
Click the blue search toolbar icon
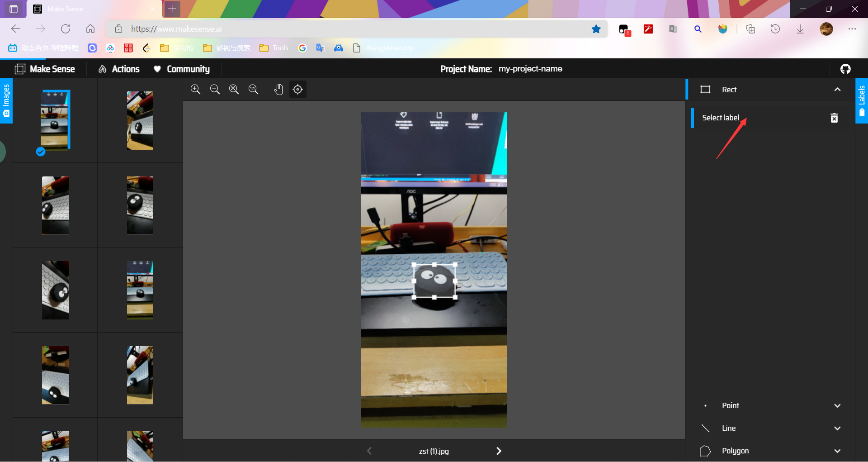click(698, 29)
